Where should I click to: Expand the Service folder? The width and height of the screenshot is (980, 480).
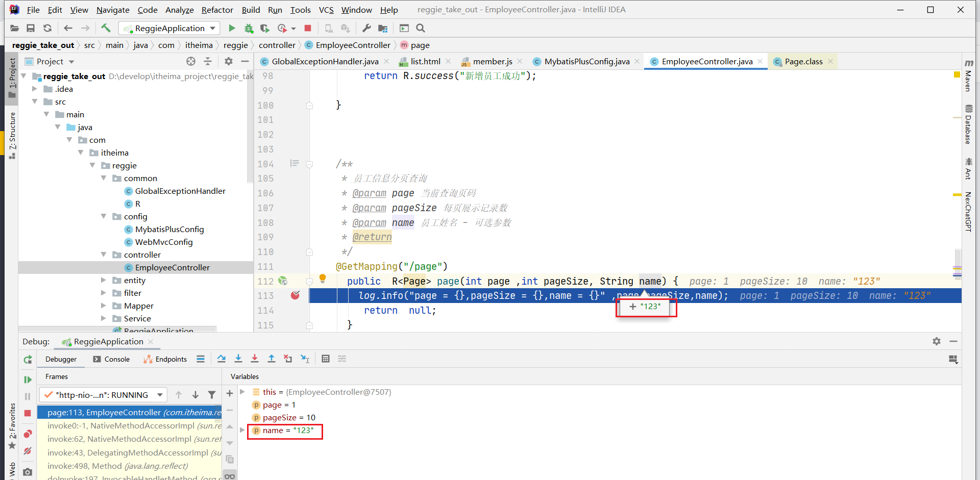(104, 318)
